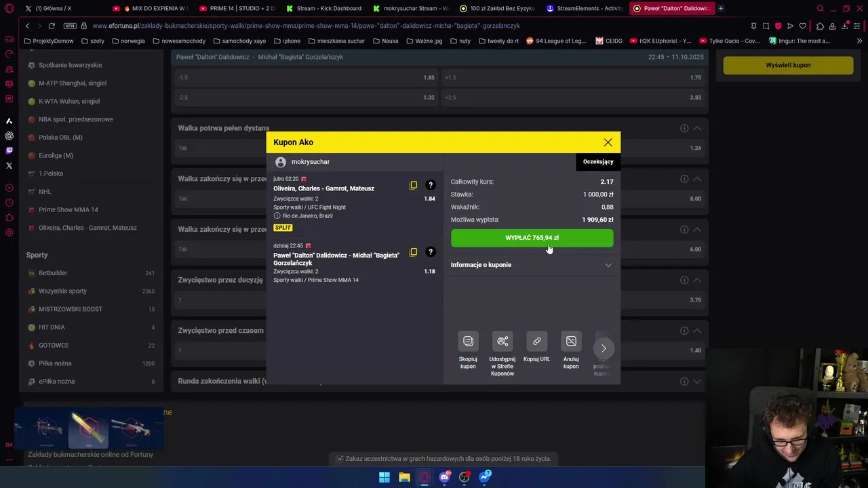Open question mark for Dalidowicz - Gorzelańczyk bet
This screenshot has width=868, height=488.
click(x=430, y=252)
